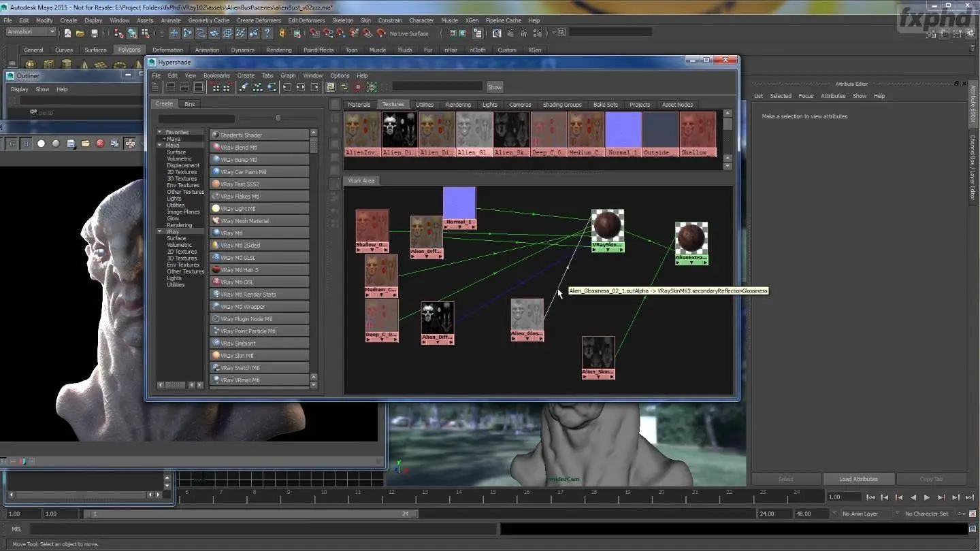This screenshot has height=551, width=980.
Task: Click the padlock icon in the main toolbar
Action: (282, 33)
